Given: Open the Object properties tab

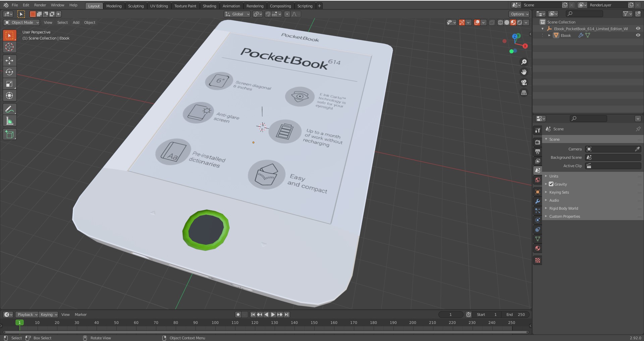Looking at the screenshot, I should [538, 192].
